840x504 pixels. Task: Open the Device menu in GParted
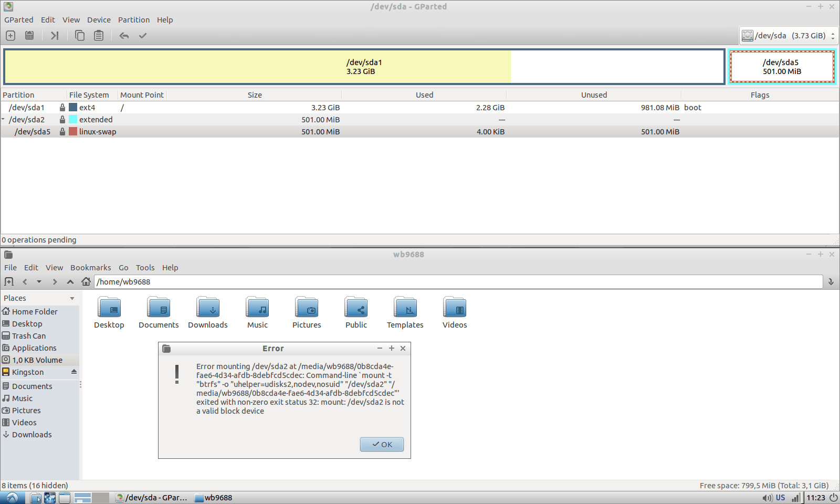[99, 20]
